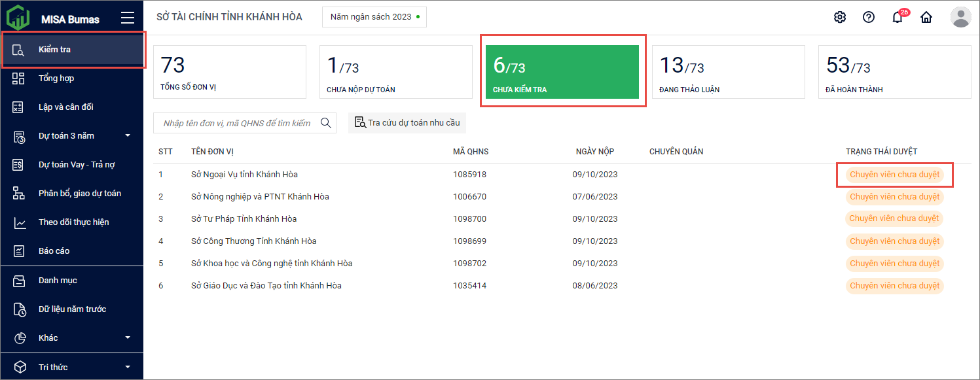
Task: Go to the home icon
Action: [926, 18]
